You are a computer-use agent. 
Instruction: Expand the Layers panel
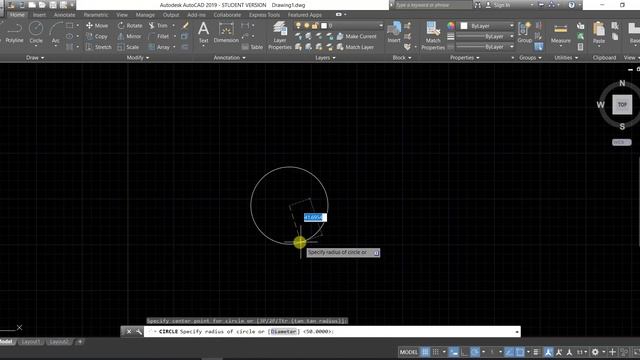[325, 58]
